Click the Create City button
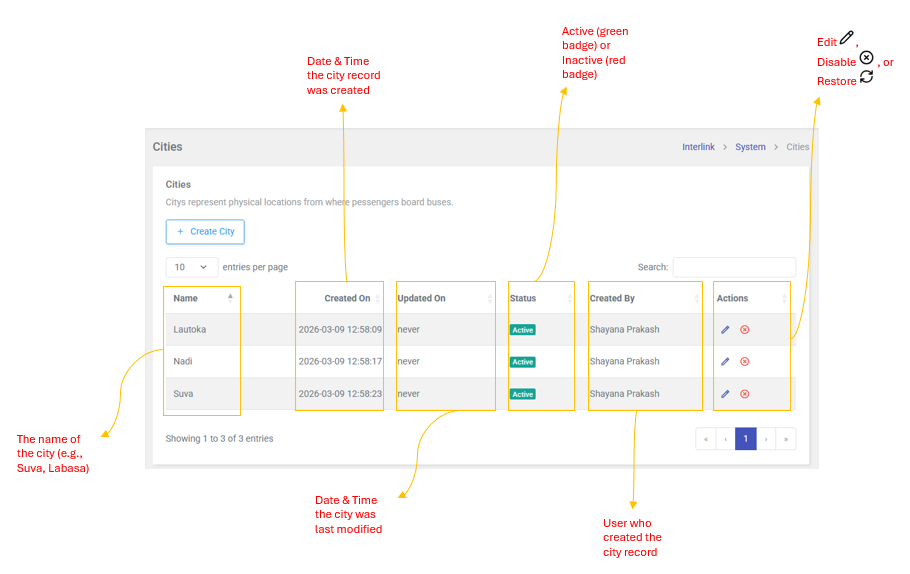The image size is (910, 574). point(205,232)
